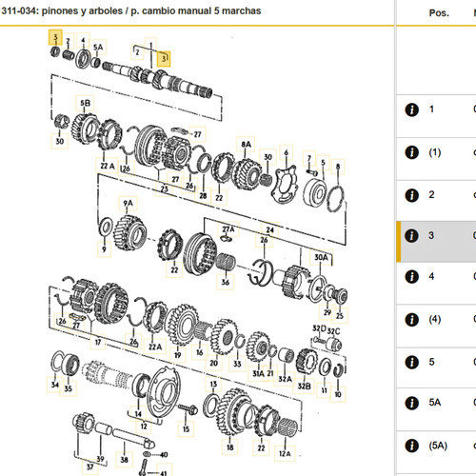Open info icon for position 2 row
This screenshot has width=476, height=476.
[x=411, y=195]
